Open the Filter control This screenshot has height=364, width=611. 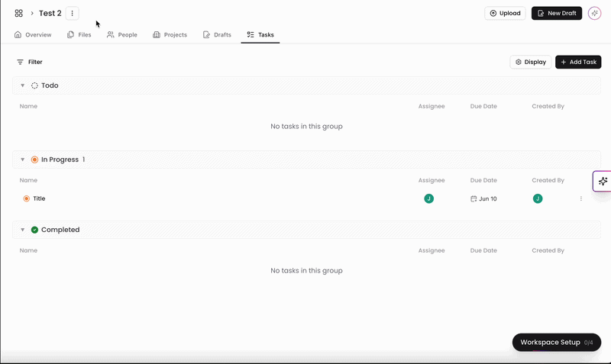click(30, 62)
